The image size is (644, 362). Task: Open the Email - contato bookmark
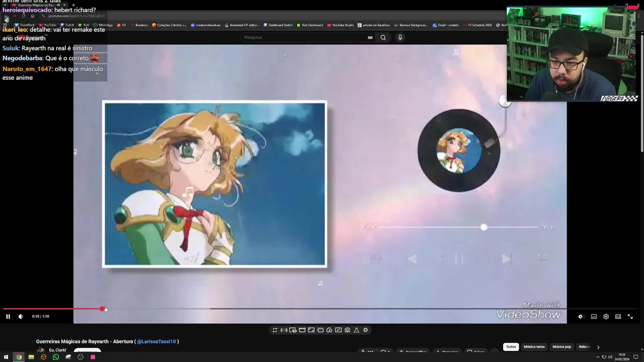coord(446,25)
